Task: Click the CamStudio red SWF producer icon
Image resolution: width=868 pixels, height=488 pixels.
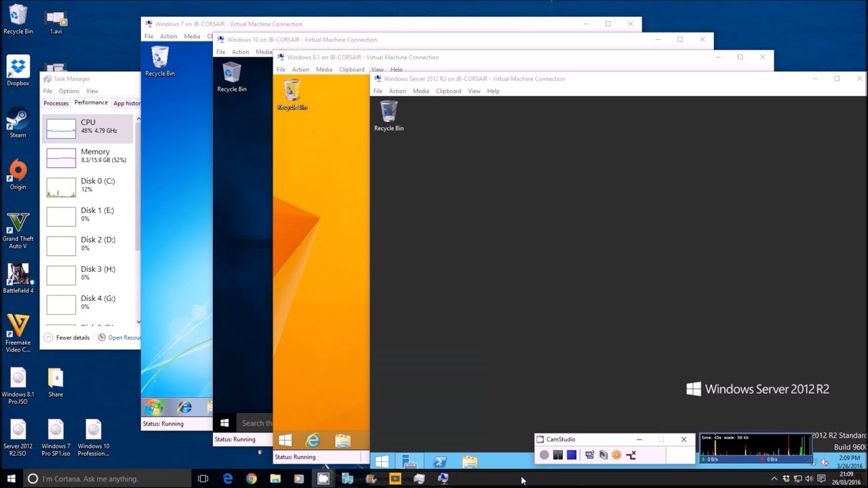Action: (631, 455)
